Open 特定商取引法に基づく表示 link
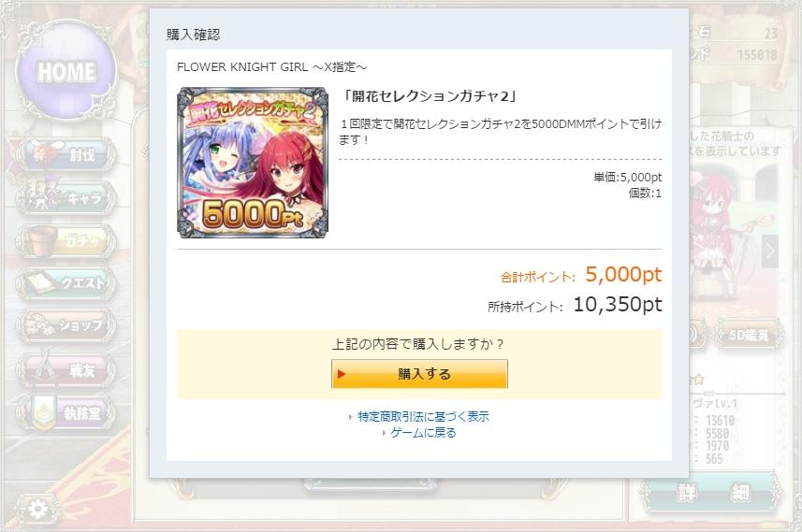This screenshot has width=802, height=532. click(423, 416)
